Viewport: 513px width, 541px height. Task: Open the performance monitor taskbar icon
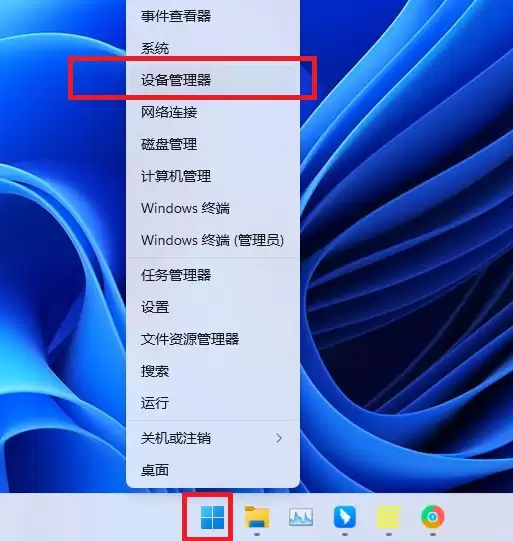pos(301,517)
